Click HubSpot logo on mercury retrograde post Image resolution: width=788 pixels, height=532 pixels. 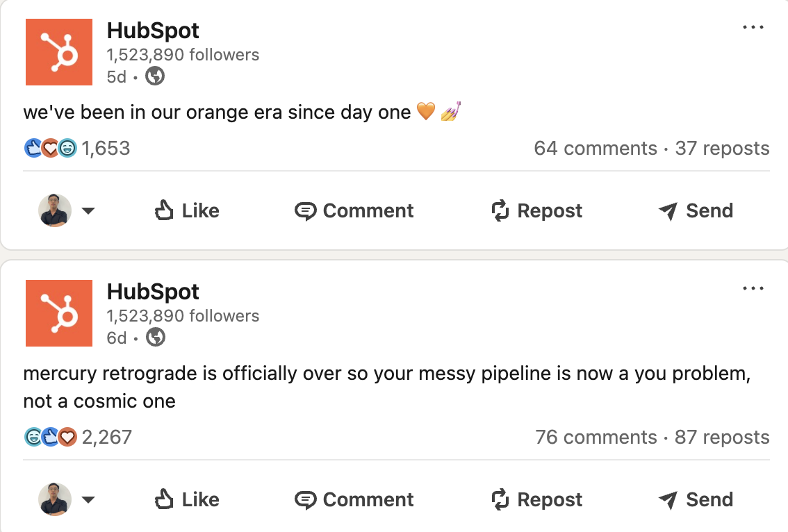coord(59,313)
